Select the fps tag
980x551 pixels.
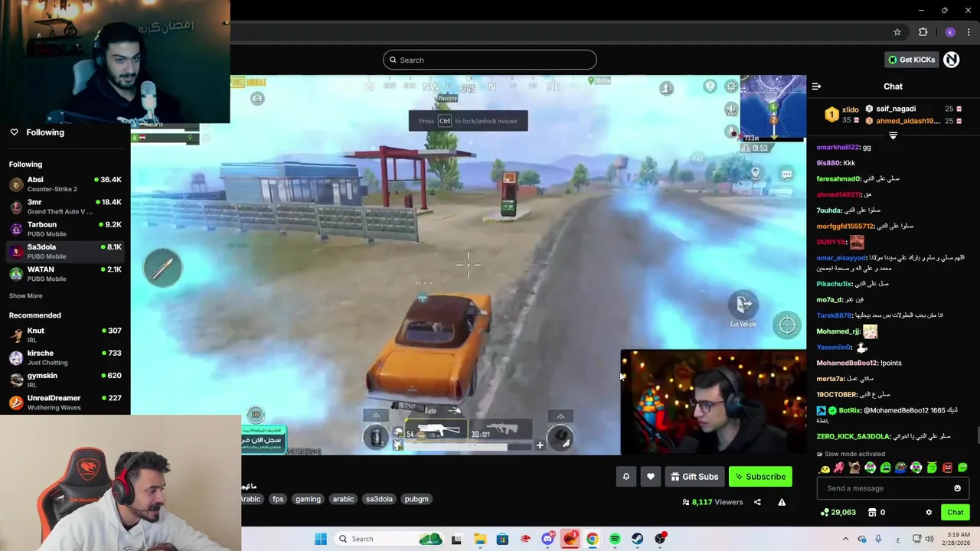tap(278, 499)
